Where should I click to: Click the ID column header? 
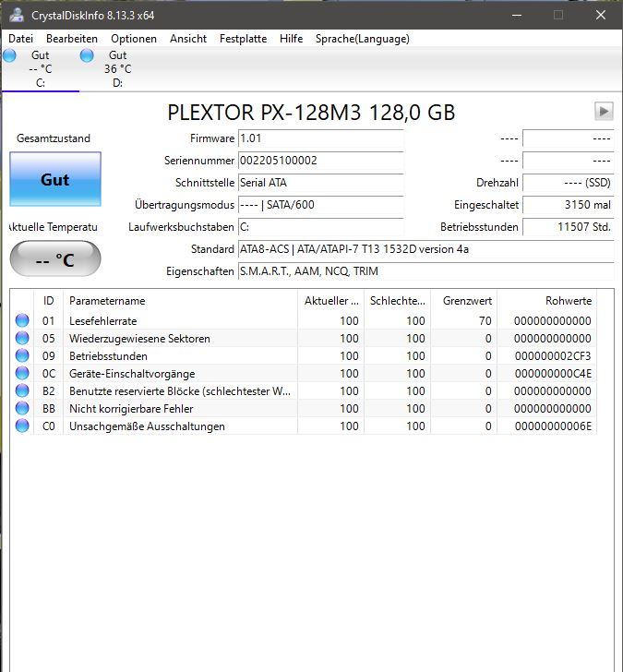click(48, 301)
